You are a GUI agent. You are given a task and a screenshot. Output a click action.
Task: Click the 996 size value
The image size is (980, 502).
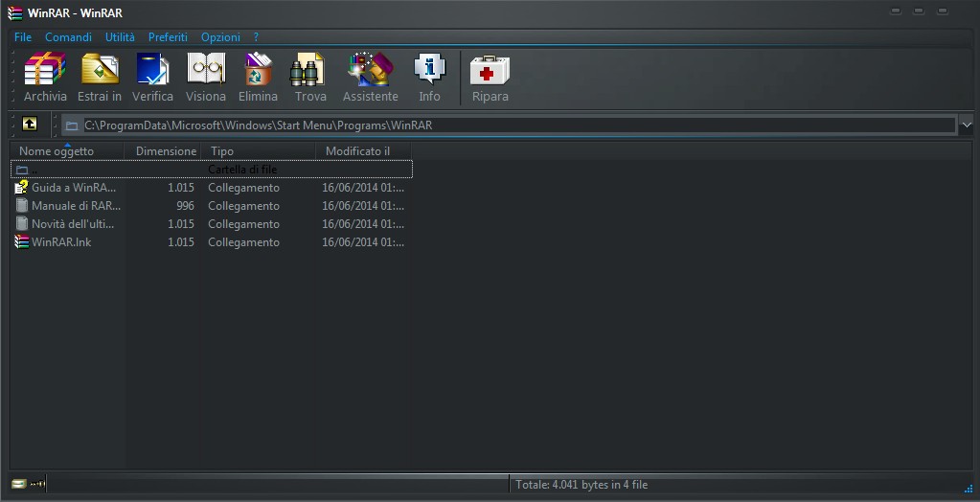pos(185,206)
